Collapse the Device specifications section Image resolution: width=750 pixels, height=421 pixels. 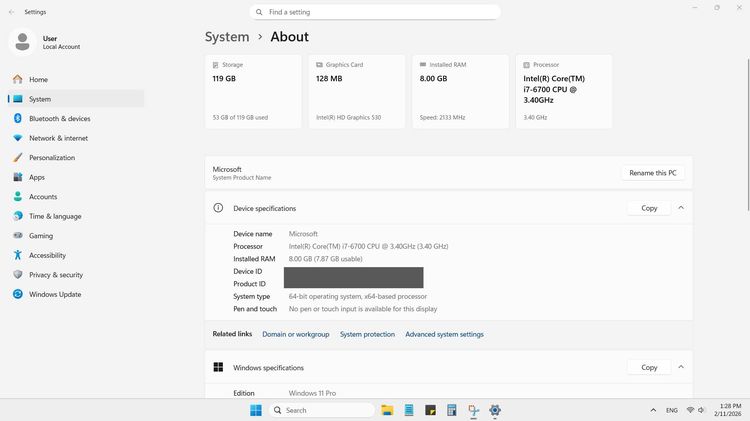(x=681, y=208)
